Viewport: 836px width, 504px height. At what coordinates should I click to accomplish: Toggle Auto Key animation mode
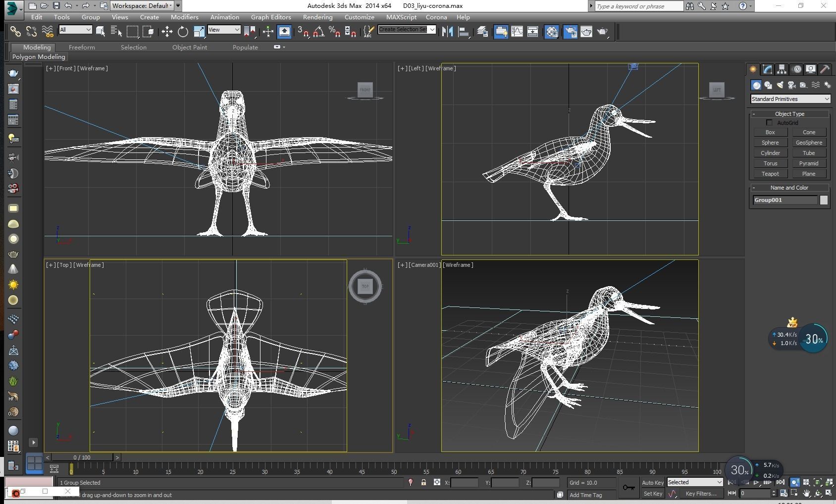click(653, 482)
